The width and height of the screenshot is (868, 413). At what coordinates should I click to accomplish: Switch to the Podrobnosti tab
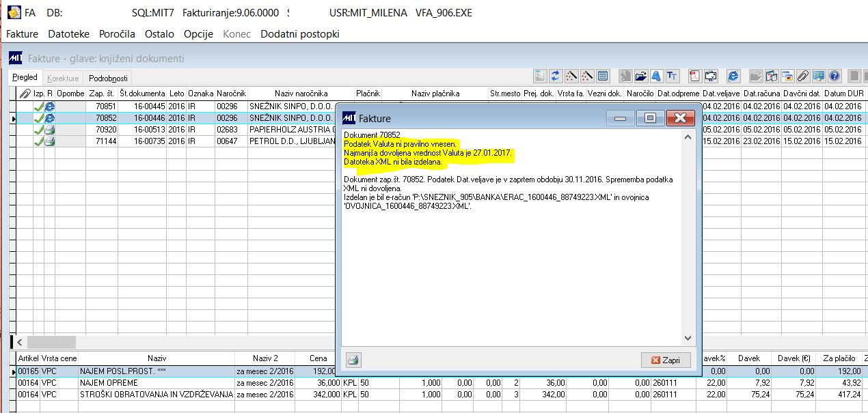point(108,79)
